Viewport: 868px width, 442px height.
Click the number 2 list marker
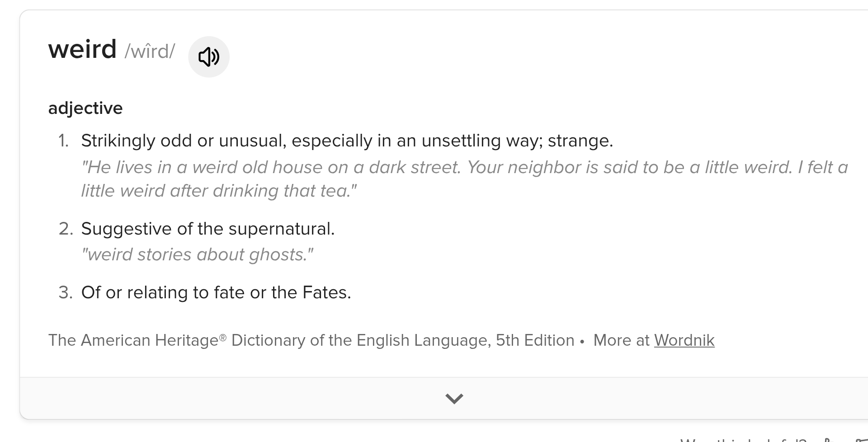pos(65,229)
